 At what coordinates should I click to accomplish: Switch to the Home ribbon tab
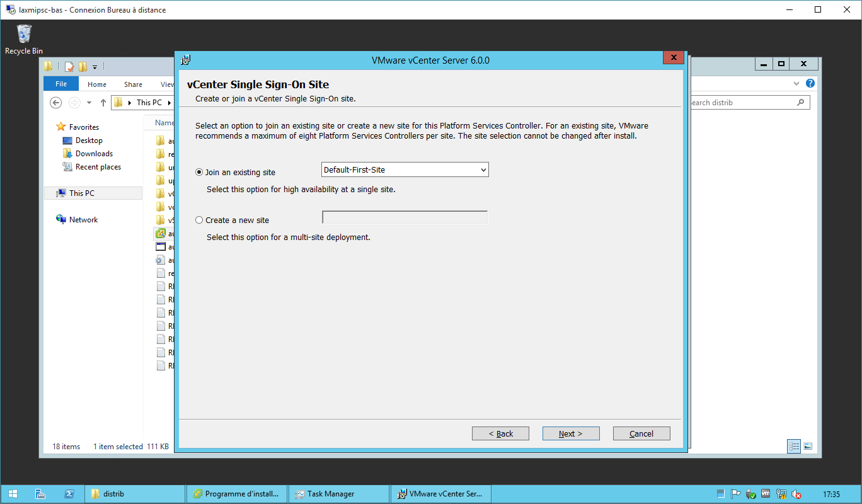[97, 84]
